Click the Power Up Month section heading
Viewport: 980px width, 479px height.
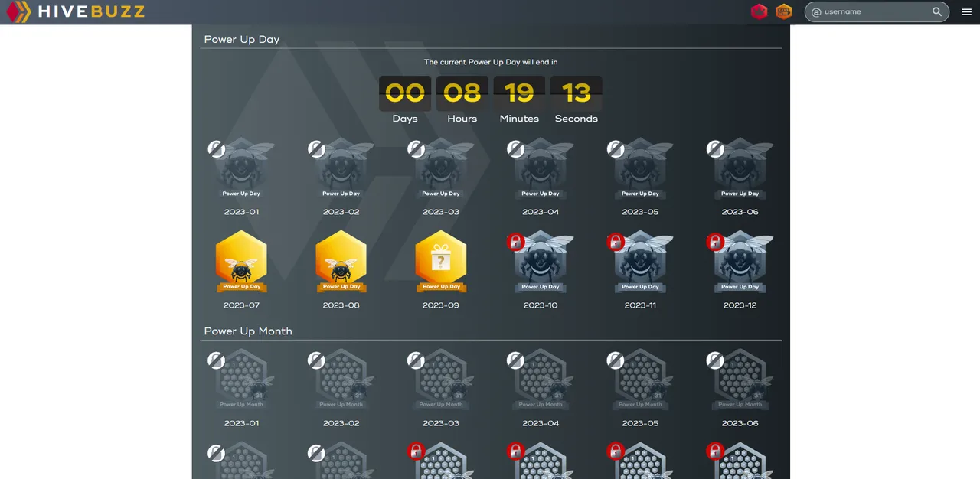pos(248,331)
